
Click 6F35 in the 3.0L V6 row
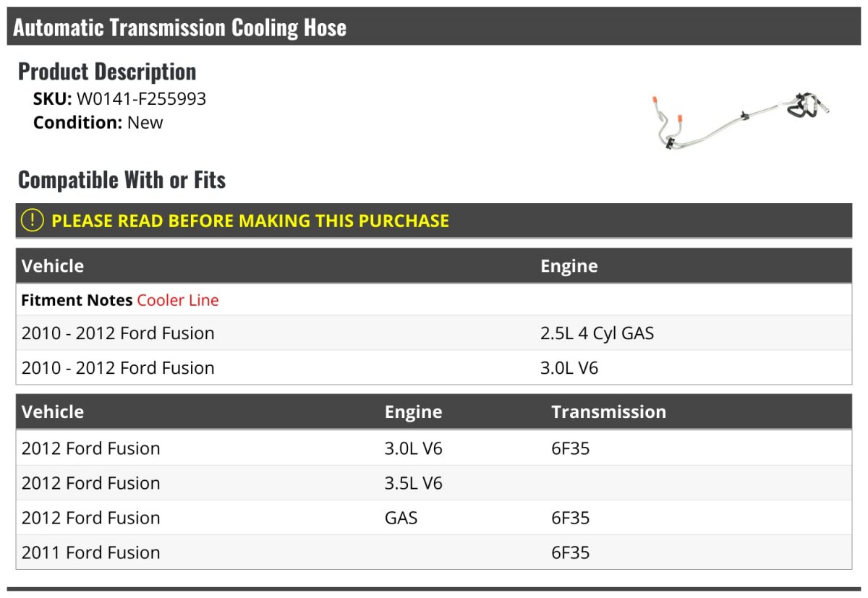(571, 448)
